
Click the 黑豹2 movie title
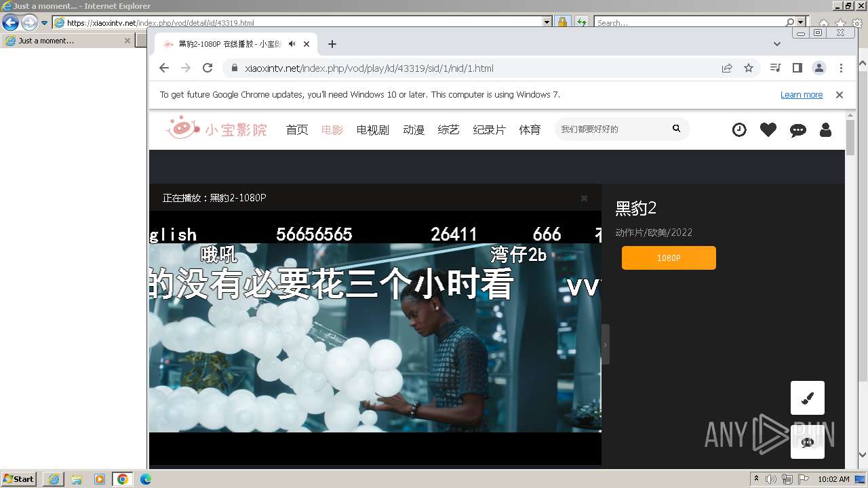(x=636, y=208)
